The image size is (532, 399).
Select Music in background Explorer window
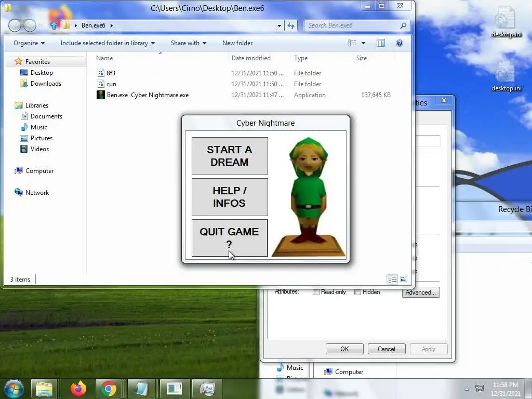point(290,367)
